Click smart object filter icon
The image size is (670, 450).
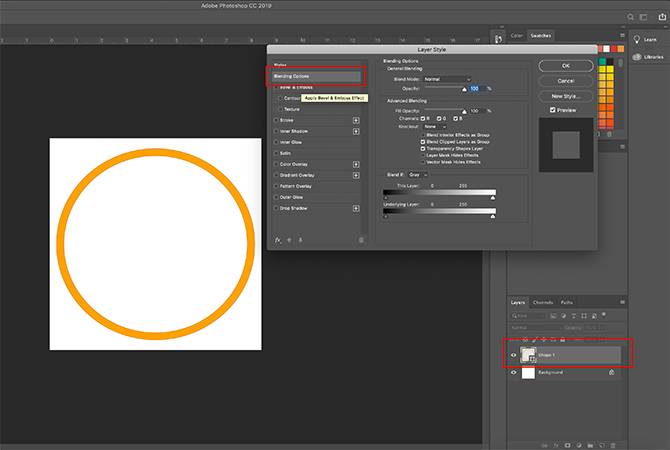pos(594,316)
